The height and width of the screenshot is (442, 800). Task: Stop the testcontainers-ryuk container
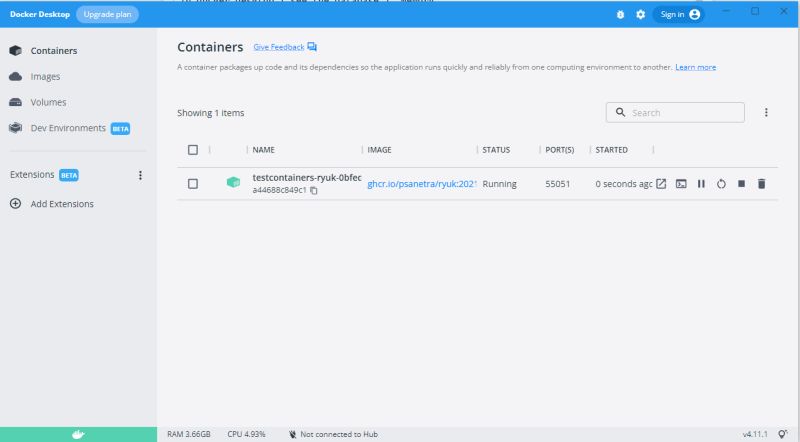pyautogui.click(x=741, y=184)
